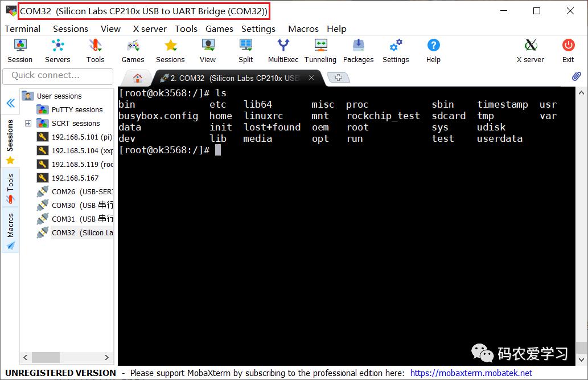Open the View toolbar icon

[208, 51]
